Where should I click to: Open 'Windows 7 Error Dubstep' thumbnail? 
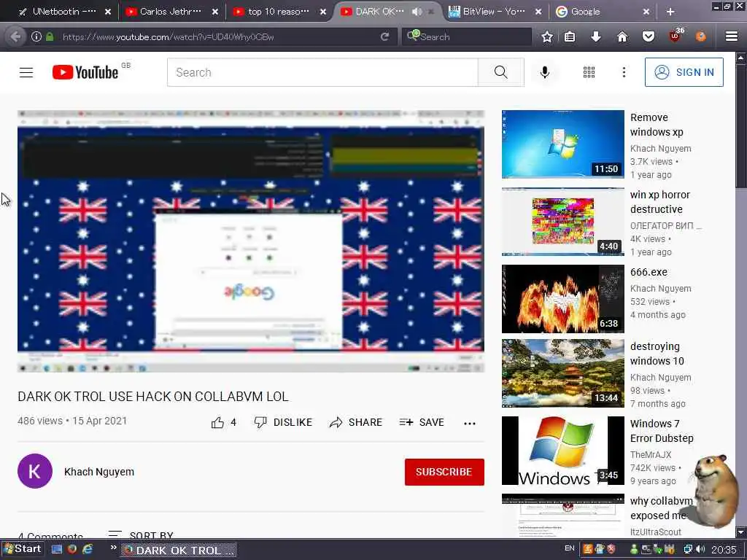click(562, 451)
